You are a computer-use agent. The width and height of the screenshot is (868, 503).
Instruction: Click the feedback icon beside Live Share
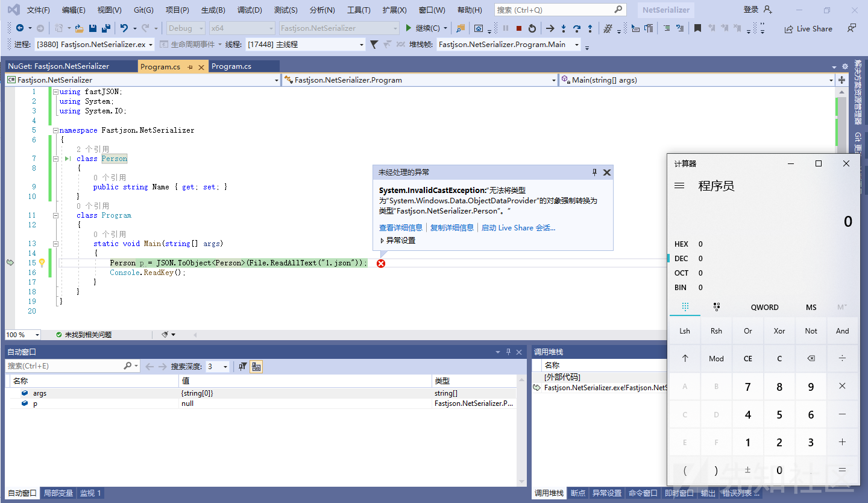click(851, 28)
